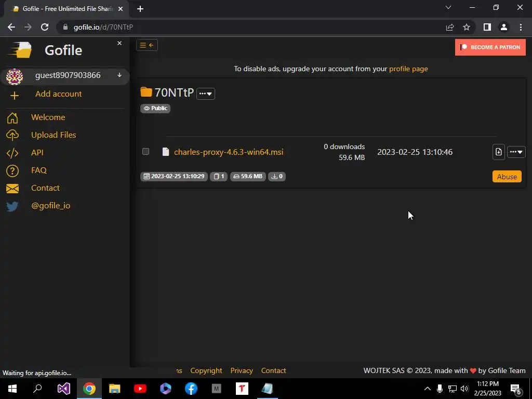The width and height of the screenshot is (532, 399).
Task: Open the @gofile_io Twitter link
Action: pyautogui.click(x=50, y=205)
